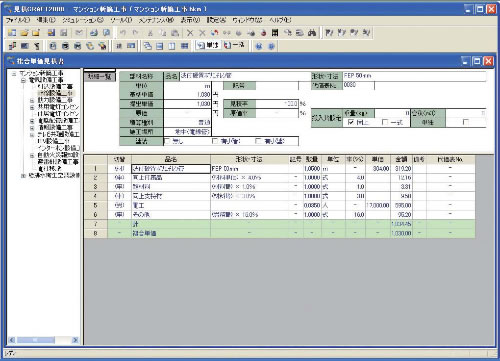Image resolution: width=500 pixels, height=361 pixels.
Task: Click the Undo arrow icon
Action: coord(123,33)
